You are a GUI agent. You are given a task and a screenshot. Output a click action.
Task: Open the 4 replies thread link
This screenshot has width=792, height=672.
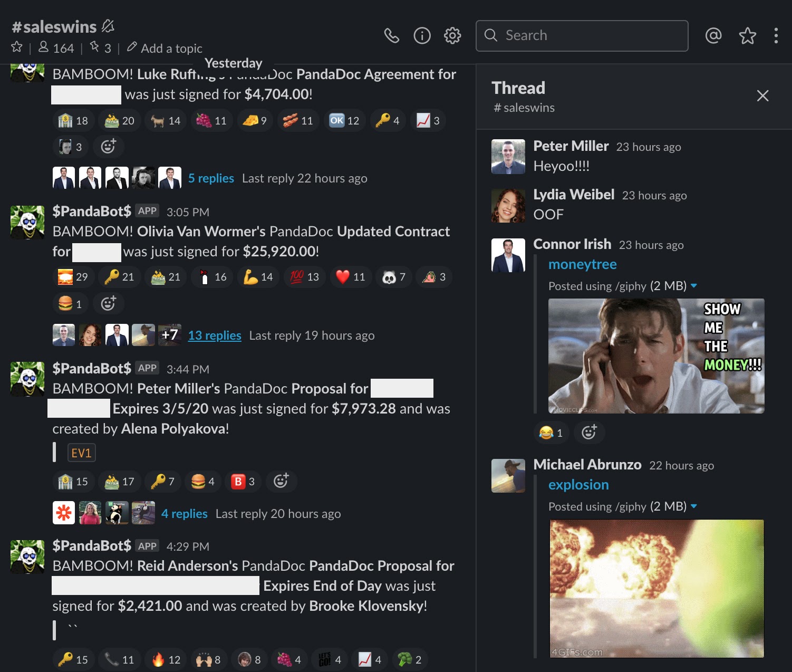[184, 514]
